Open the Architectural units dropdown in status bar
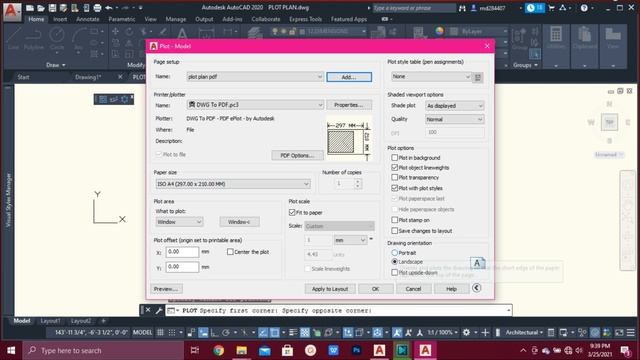640x360 pixels. (524, 333)
